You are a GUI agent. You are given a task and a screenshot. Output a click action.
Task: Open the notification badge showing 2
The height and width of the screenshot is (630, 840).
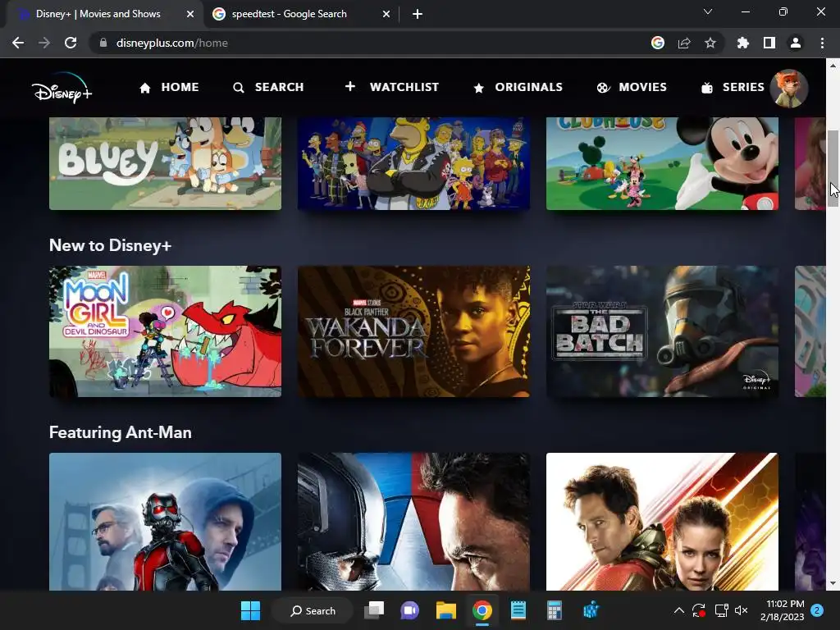tap(817, 610)
